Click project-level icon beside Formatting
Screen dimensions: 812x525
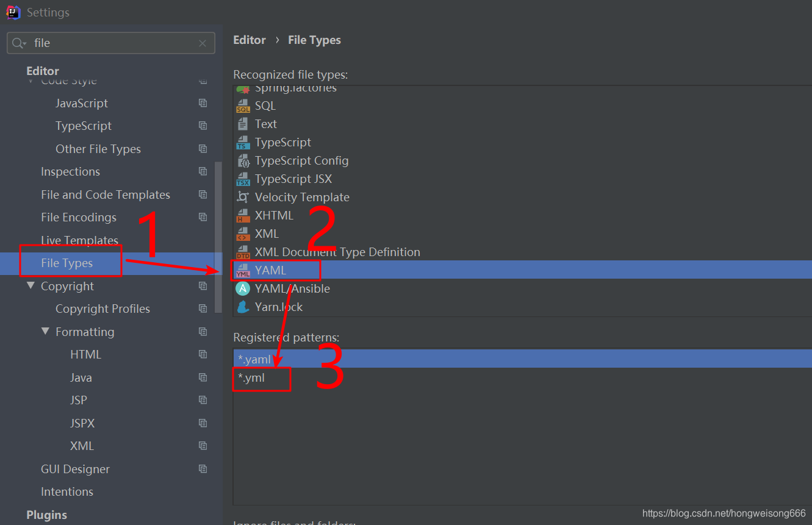203,332
